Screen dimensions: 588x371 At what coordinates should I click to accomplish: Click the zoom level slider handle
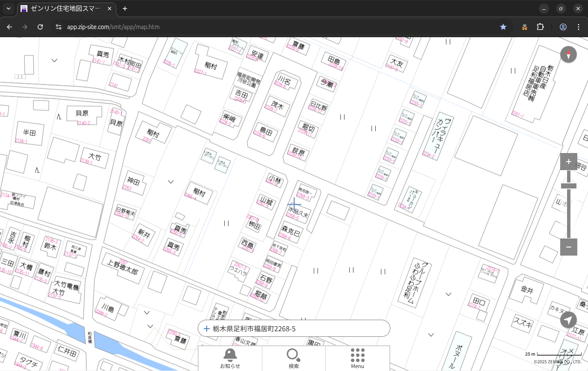pos(568,185)
